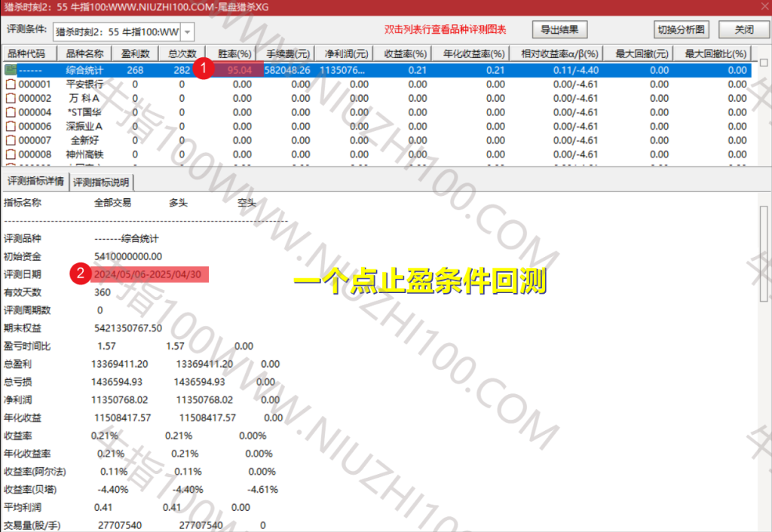772x532 pixels.
Task: Click the 收益率(贝塔) label
Action: click(30, 490)
